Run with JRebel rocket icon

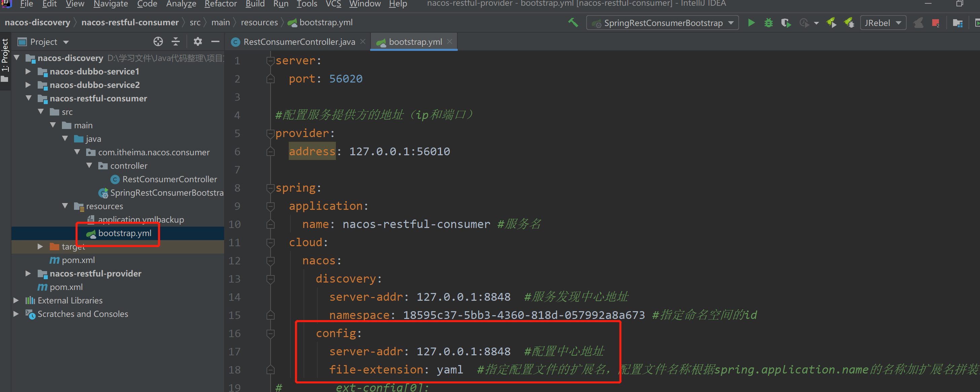[x=831, y=23]
